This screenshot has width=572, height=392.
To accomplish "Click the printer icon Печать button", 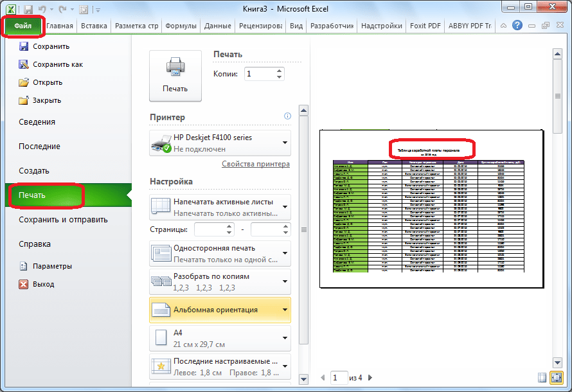I will (x=175, y=76).
